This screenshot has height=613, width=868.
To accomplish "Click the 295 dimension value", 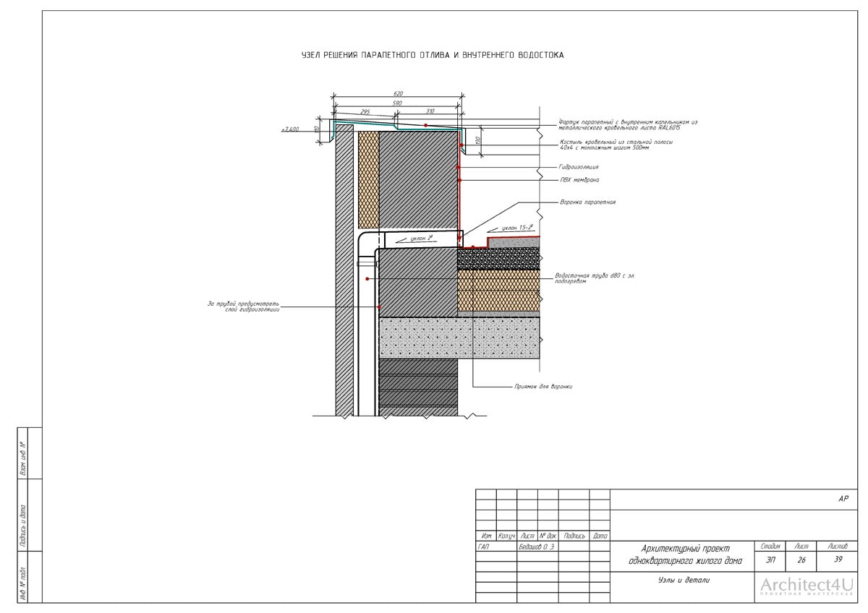I will click(365, 112).
